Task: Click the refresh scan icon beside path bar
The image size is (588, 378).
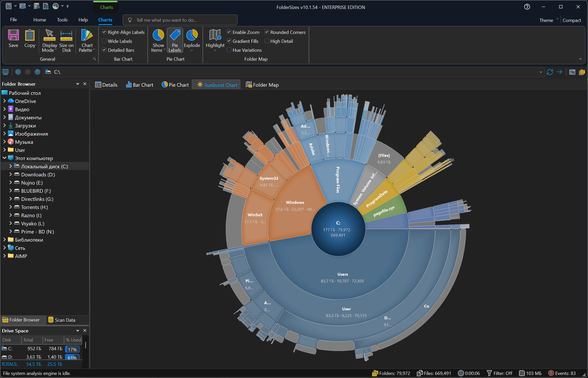Action: (549, 72)
